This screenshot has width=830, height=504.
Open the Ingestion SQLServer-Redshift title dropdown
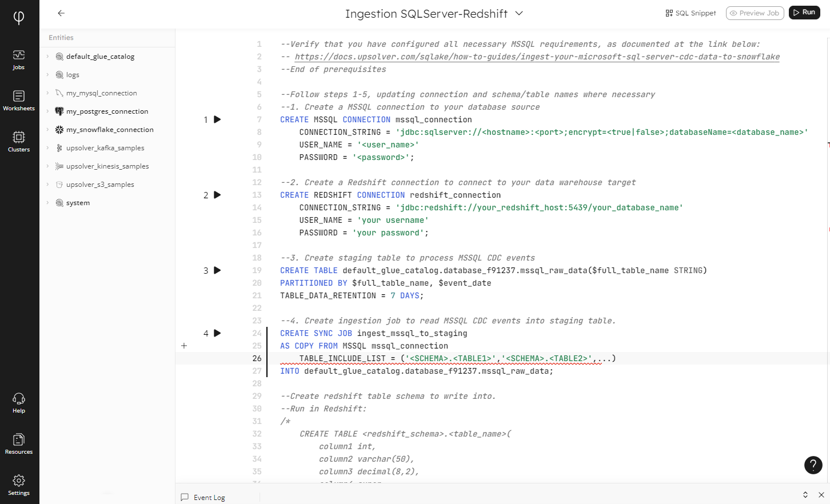point(519,13)
